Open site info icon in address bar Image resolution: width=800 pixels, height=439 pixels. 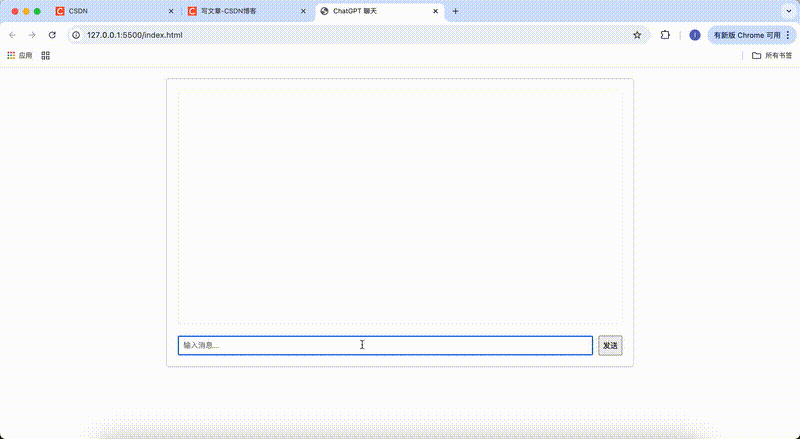click(76, 35)
